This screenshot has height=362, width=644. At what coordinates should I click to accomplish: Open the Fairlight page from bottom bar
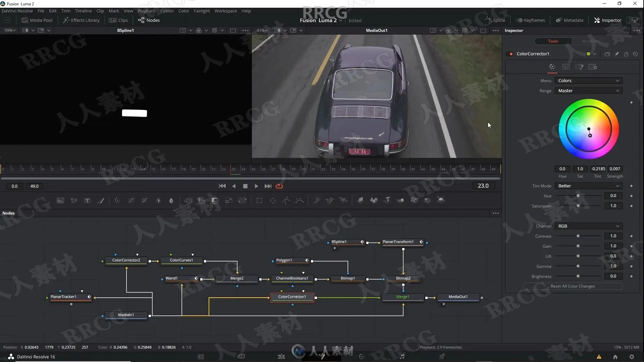click(x=402, y=357)
